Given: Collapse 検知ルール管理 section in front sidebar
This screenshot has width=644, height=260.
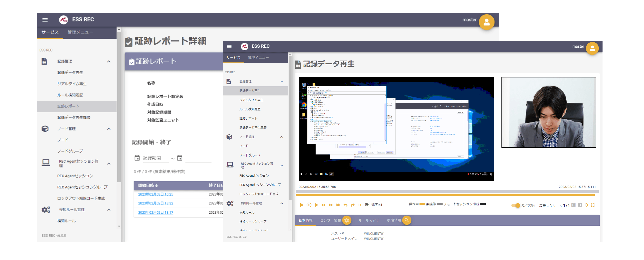Looking at the screenshot, I should click(281, 203).
